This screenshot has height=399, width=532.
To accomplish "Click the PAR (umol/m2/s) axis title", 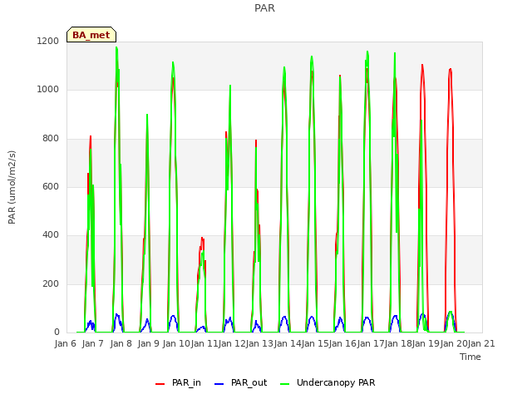I will 12,187.
